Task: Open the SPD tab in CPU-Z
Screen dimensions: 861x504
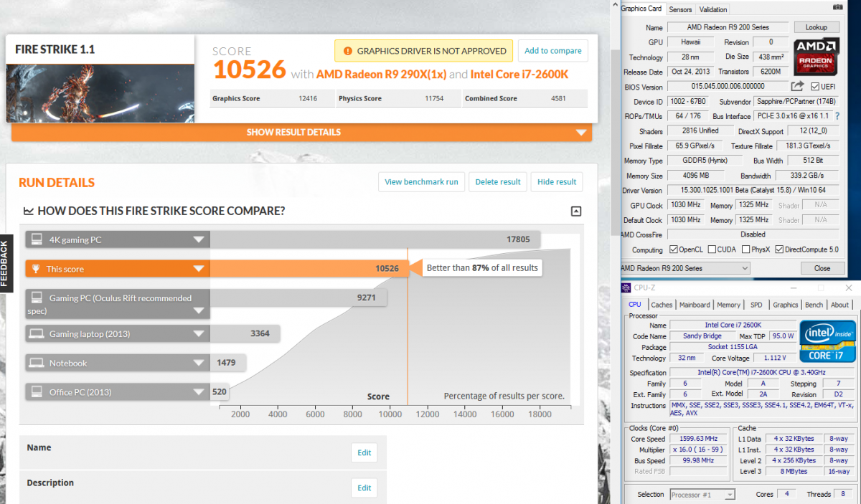Action: click(756, 305)
